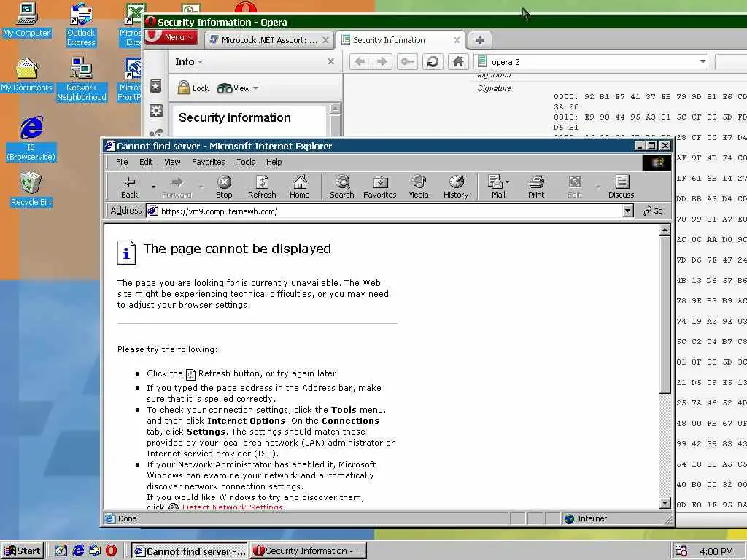Open the address bar dropdown in IE
Screen dimensions: 747x560
pyautogui.click(x=628, y=211)
